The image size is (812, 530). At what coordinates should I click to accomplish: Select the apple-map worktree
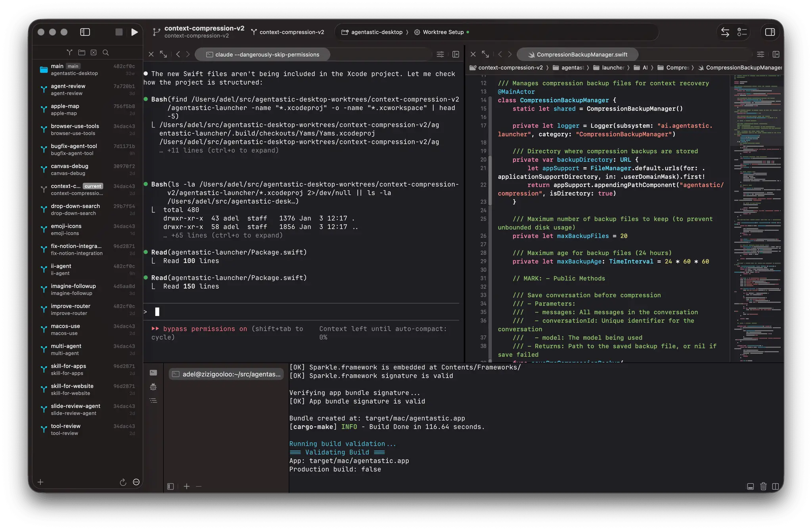click(x=88, y=109)
